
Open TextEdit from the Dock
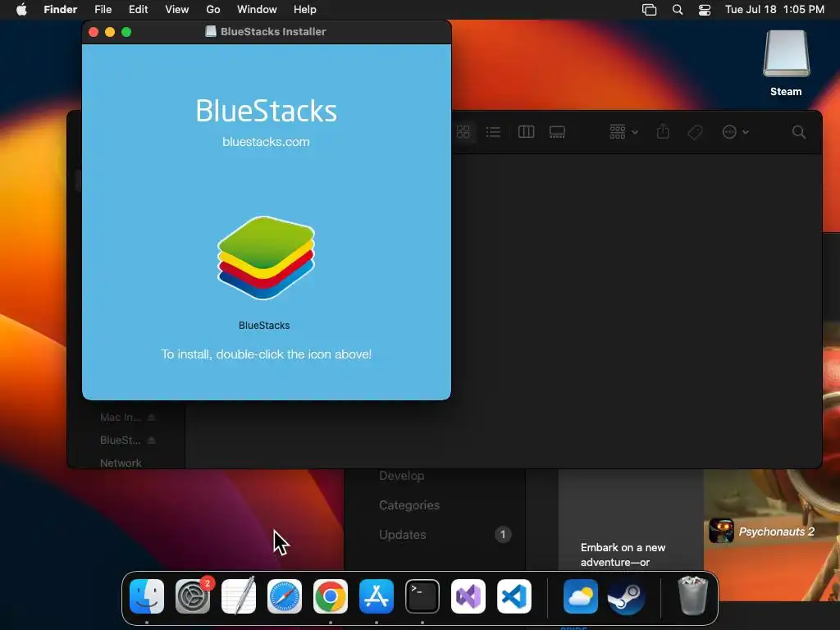coord(239,596)
